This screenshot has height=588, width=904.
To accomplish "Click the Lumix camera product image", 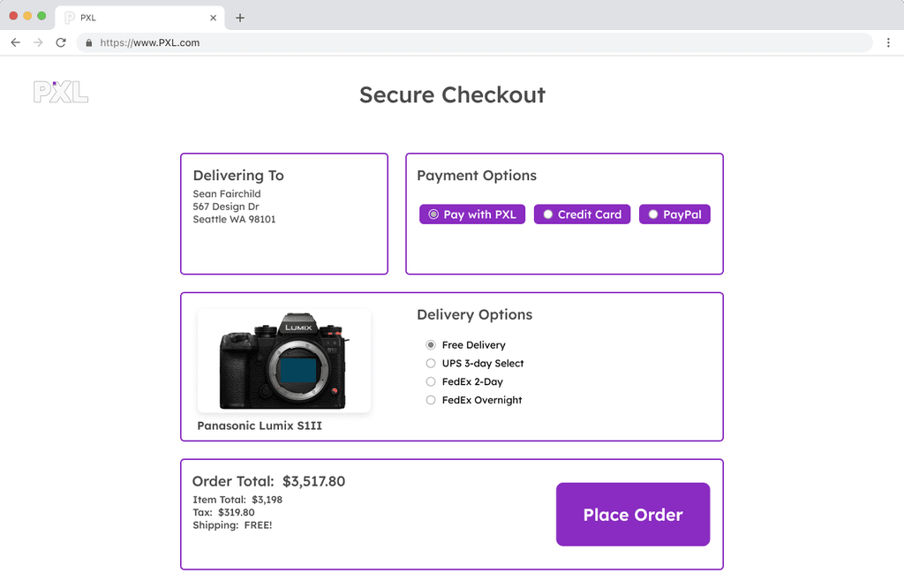I will (x=284, y=361).
